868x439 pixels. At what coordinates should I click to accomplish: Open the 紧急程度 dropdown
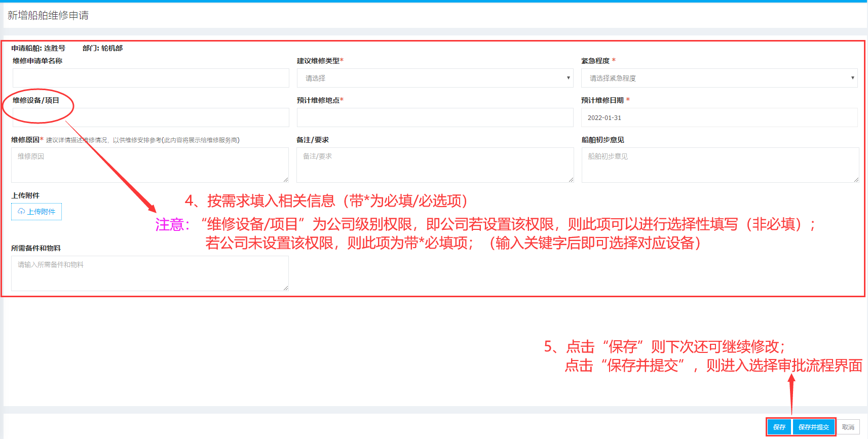point(719,78)
